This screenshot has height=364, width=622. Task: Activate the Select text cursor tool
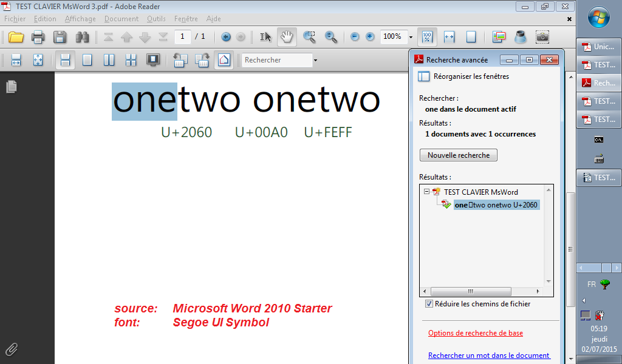(265, 37)
